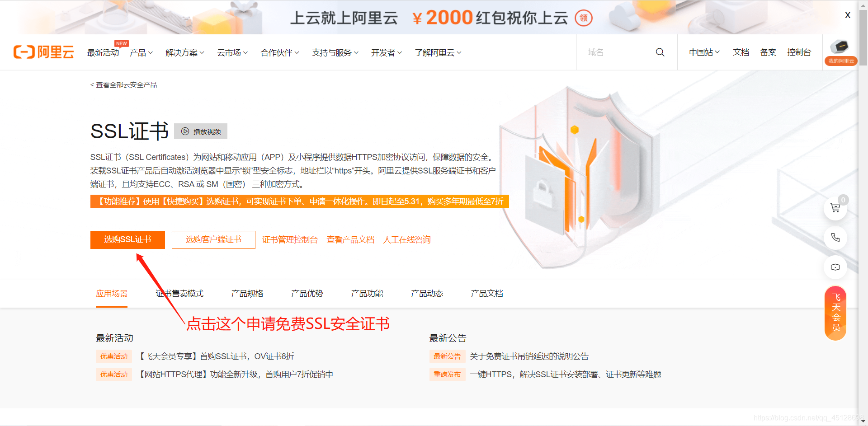Viewport: 868px width, 426px height.
Task: Close the top banner with X
Action: tap(848, 15)
